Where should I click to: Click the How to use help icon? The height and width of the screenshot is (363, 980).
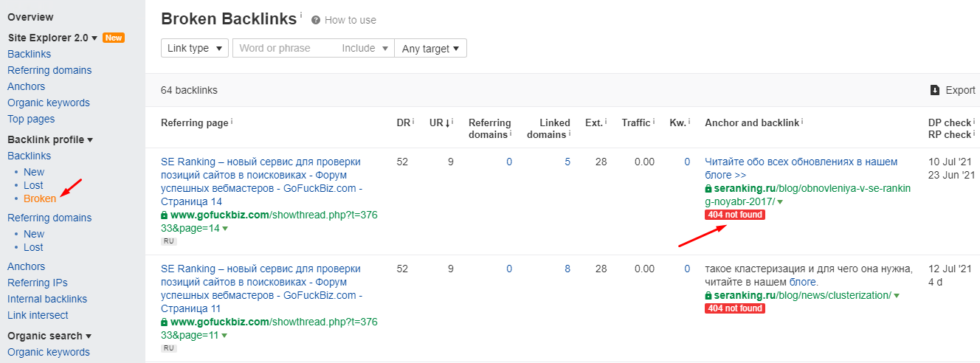316,20
